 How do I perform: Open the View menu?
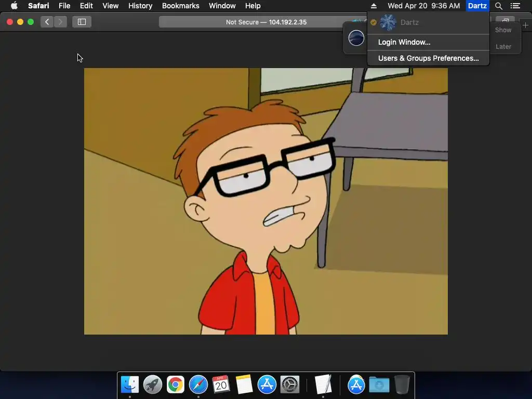(110, 6)
